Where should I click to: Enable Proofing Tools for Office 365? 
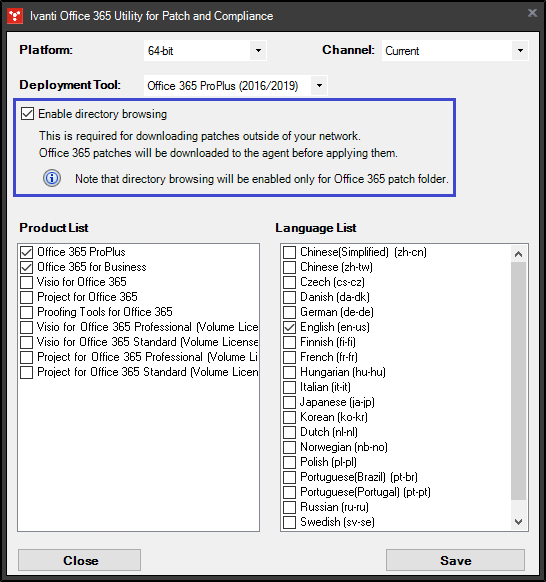pyautogui.click(x=26, y=312)
